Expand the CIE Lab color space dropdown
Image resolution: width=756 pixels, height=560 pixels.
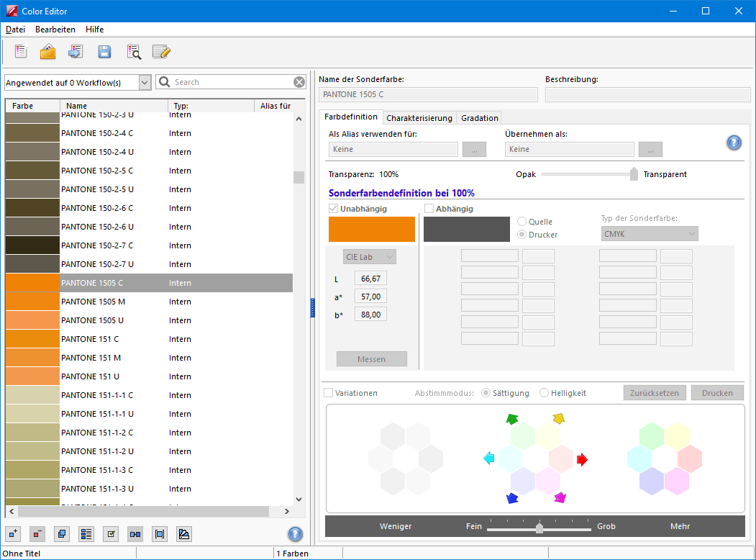click(370, 257)
